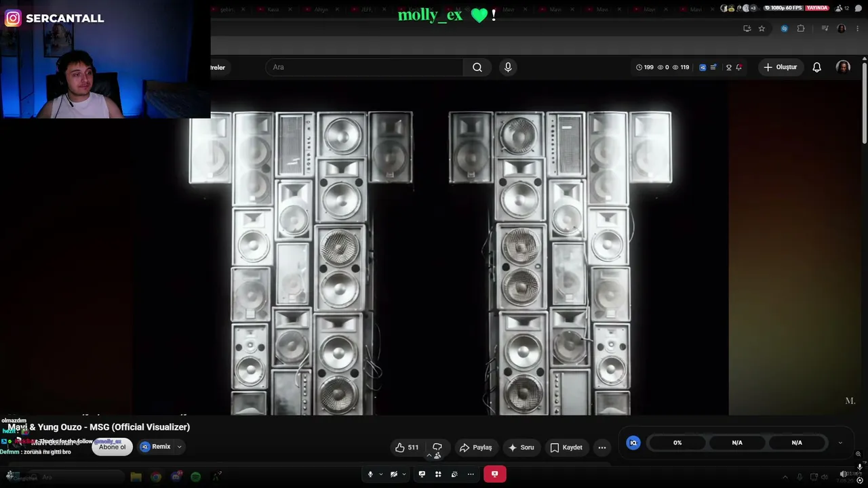Click the reactions icon in meeting bar
The width and height of the screenshot is (868, 488).
click(x=454, y=474)
